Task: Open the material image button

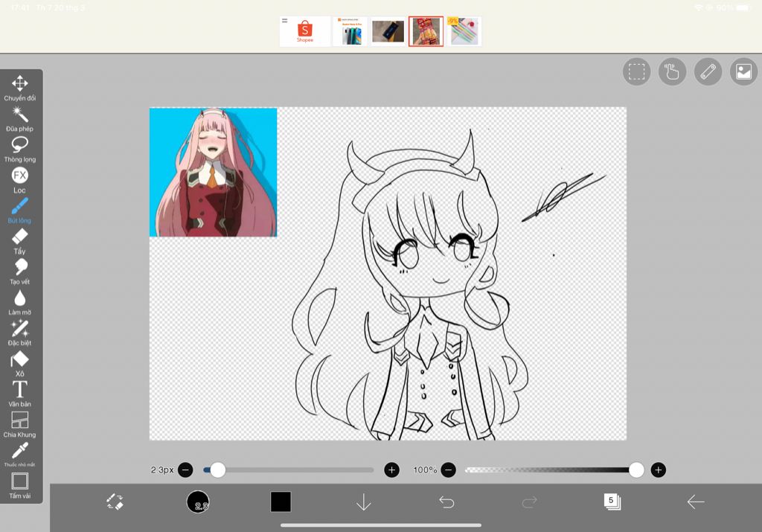Action: coord(743,72)
